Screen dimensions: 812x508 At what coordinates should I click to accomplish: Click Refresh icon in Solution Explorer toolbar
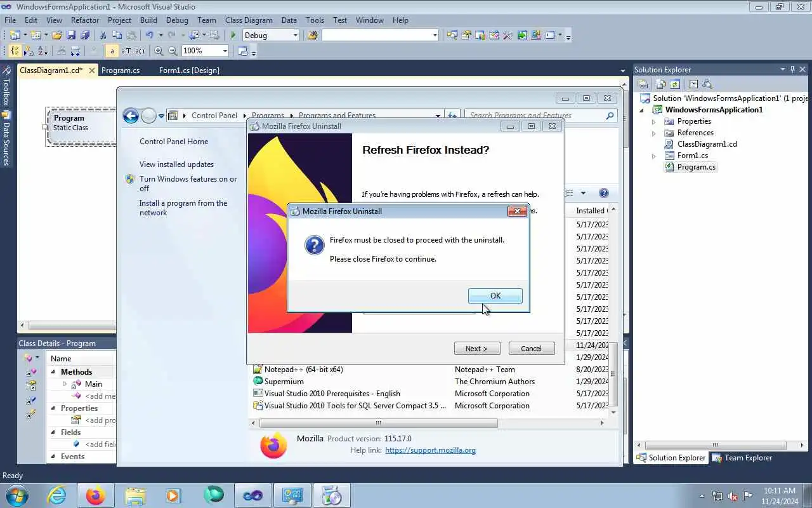click(x=675, y=84)
